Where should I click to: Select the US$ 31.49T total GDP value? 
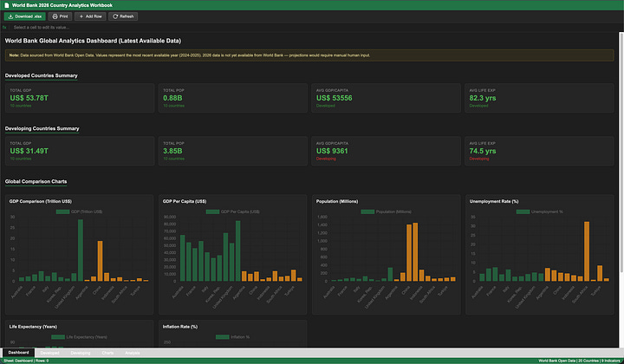click(x=29, y=151)
